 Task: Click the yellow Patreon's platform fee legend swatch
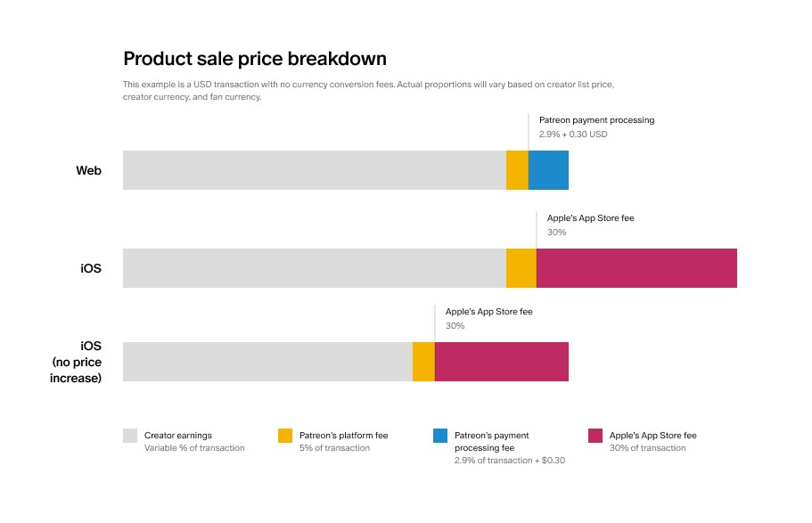pos(285,436)
